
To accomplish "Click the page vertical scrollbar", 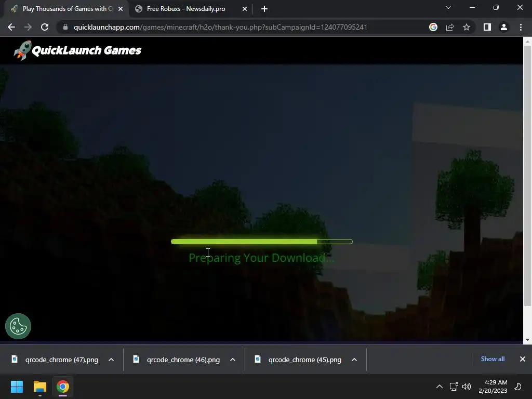I will click(x=527, y=176).
